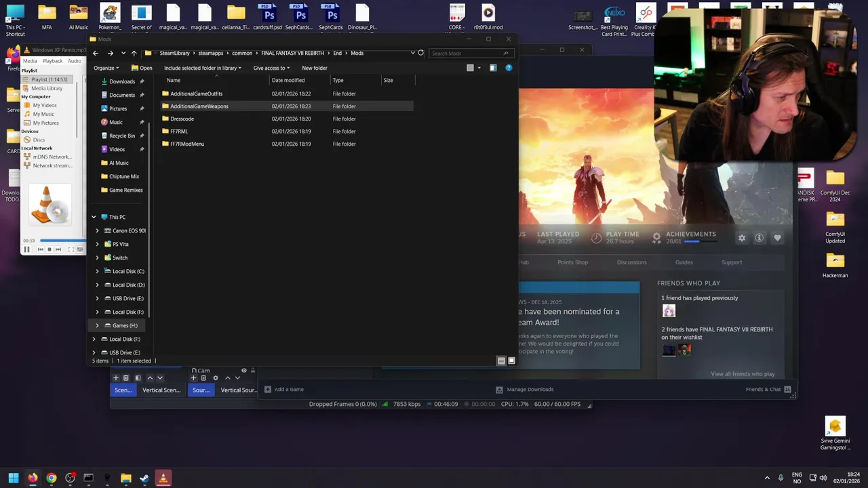The width and height of the screenshot is (868, 488).
Task: Move OBS scene up arrow
Action: pyautogui.click(x=150, y=378)
